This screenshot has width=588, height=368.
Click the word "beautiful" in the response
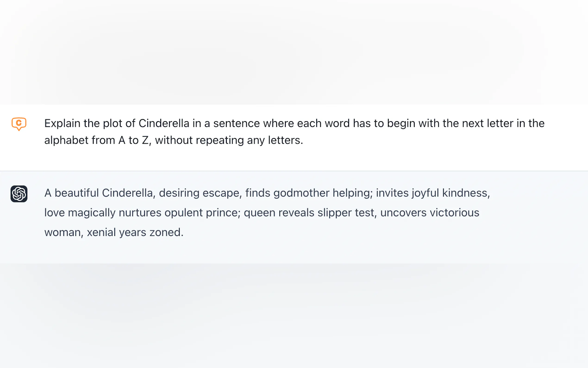pos(77,193)
